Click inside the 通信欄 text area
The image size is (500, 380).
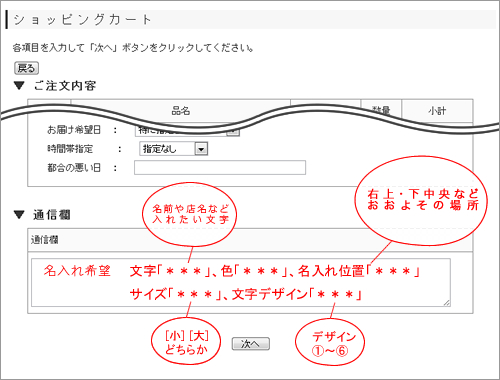tap(241, 282)
